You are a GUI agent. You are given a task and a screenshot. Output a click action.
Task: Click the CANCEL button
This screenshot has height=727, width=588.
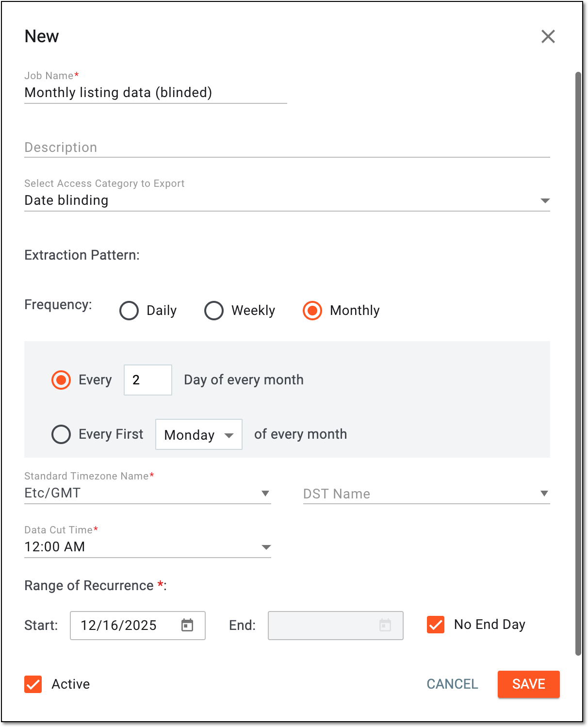[x=452, y=684]
